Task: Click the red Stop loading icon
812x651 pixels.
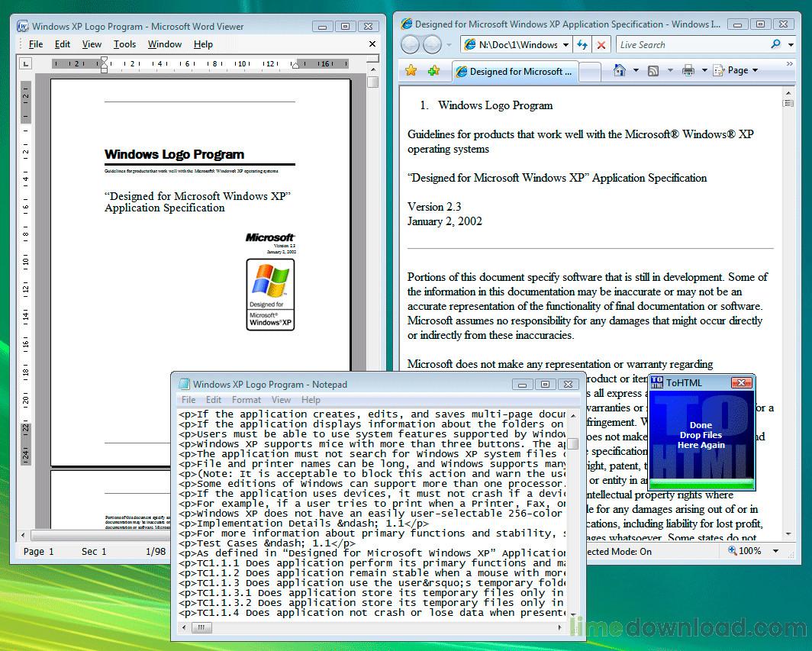Action: 601,44
